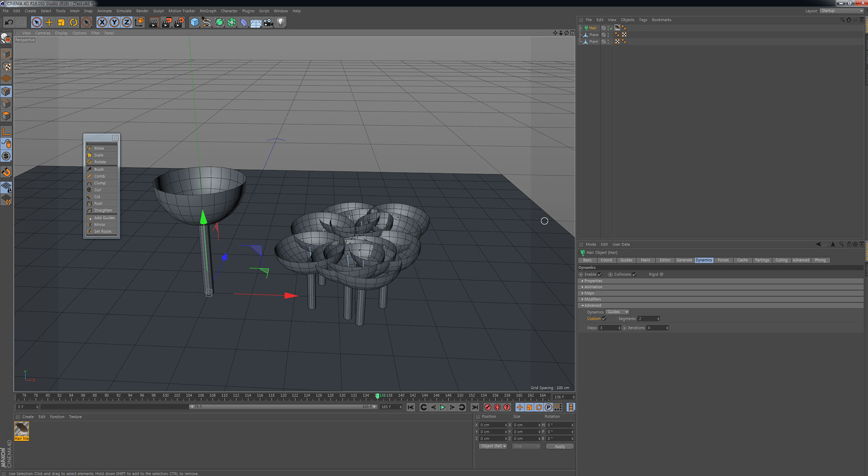Switch to the Generate tab
The width and height of the screenshot is (868, 476).
click(684, 260)
